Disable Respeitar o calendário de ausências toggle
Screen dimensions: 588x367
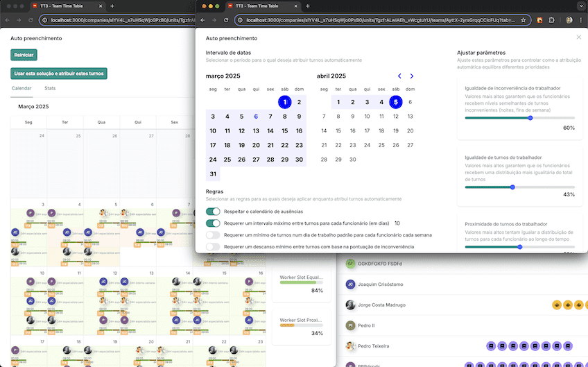[213, 212]
